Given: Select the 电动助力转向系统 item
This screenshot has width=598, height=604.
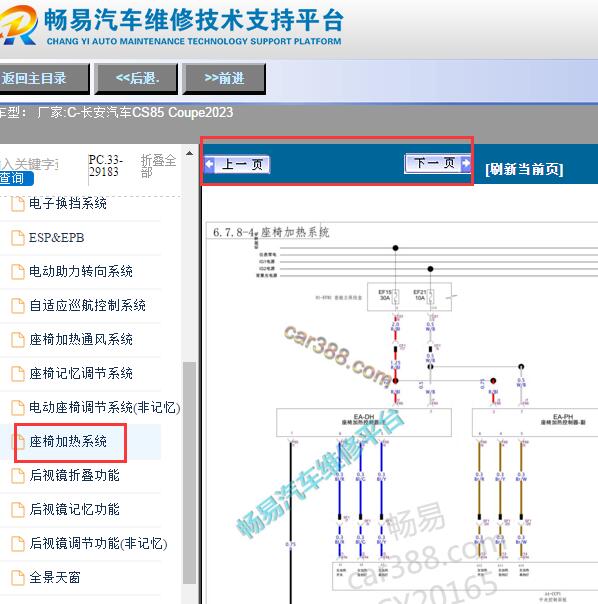Looking at the screenshot, I should 81,272.
